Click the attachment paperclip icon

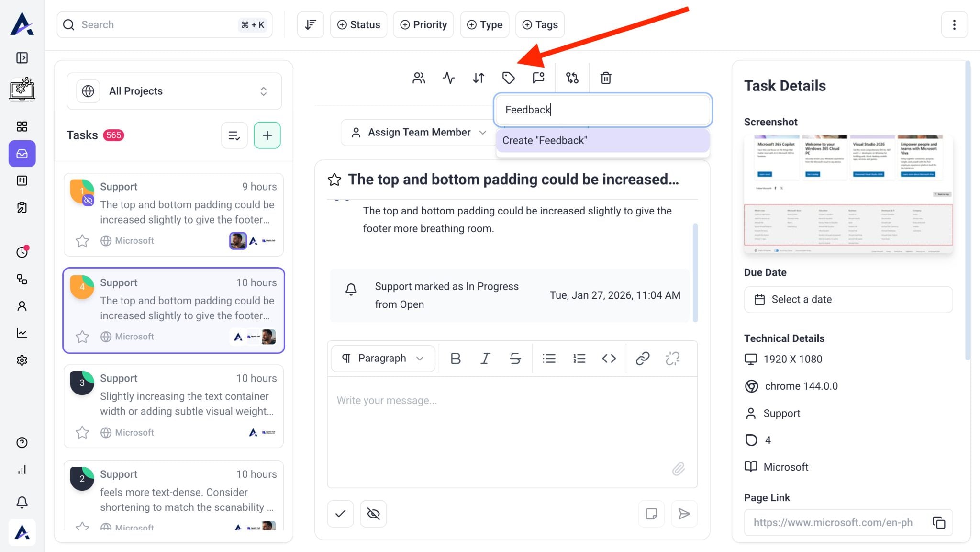[678, 469]
